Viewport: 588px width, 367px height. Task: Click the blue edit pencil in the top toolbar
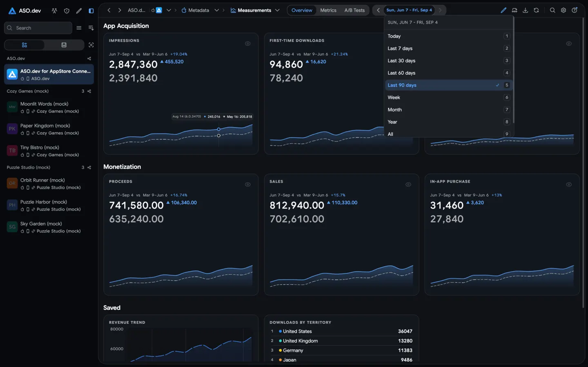[503, 10]
